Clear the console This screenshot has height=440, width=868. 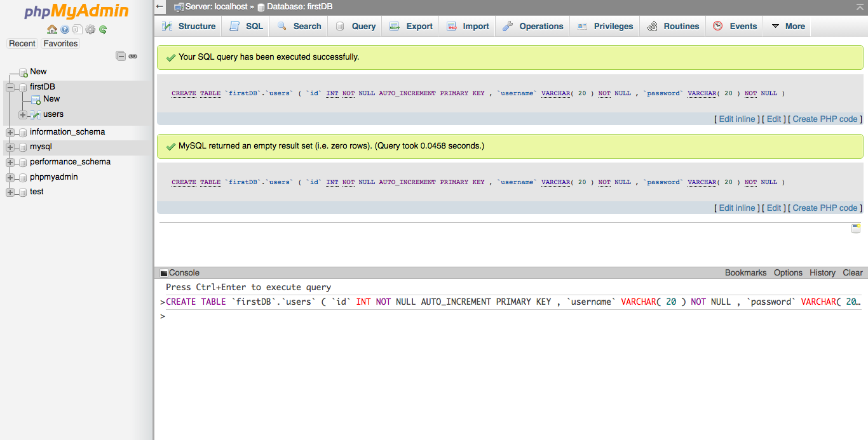(853, 272)
